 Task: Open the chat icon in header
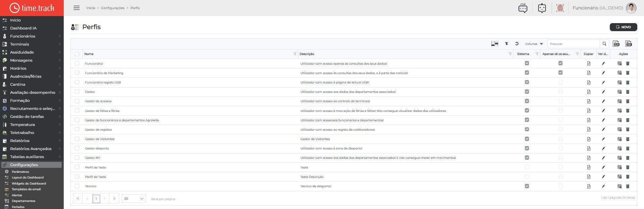523,8
